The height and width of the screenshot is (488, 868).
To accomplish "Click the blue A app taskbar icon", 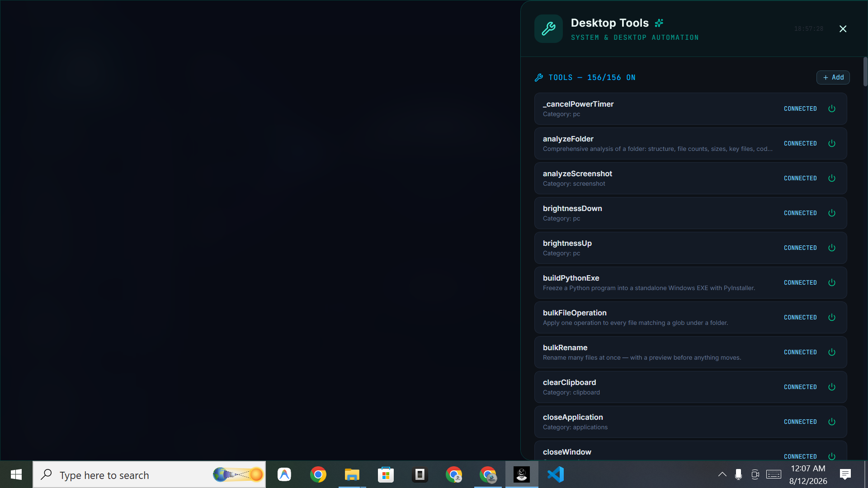I will [284, 474].
